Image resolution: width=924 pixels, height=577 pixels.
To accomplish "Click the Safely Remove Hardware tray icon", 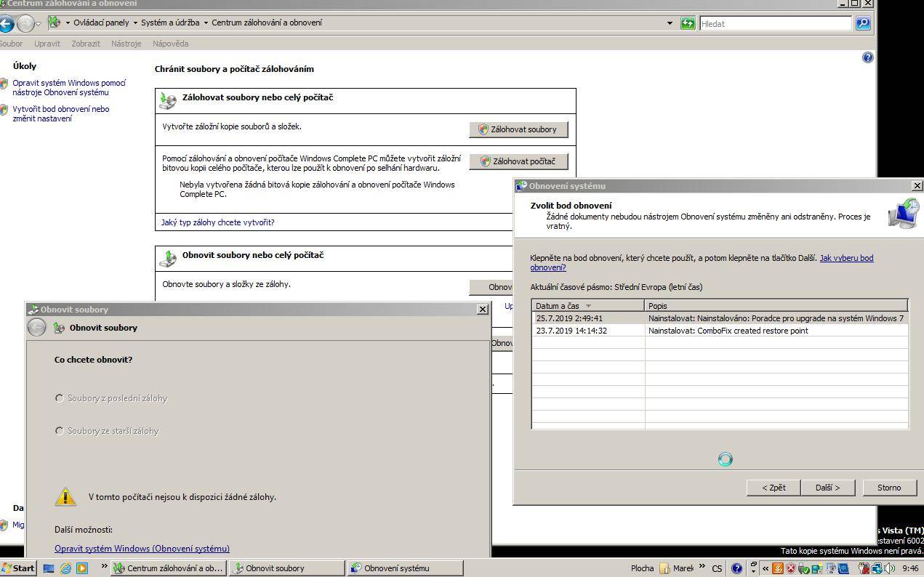I will click(803, 568).
